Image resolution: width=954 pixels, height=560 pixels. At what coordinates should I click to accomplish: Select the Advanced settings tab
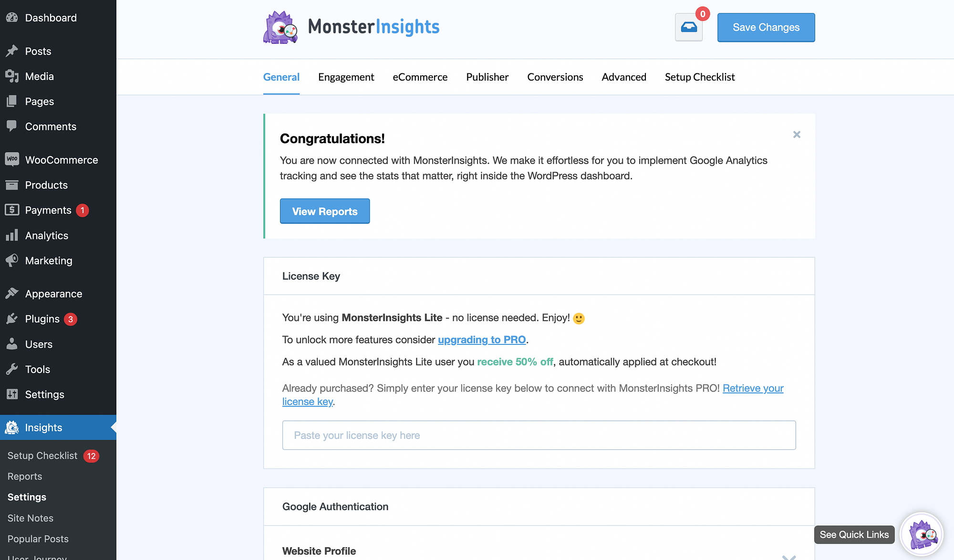tap(624, 77)
